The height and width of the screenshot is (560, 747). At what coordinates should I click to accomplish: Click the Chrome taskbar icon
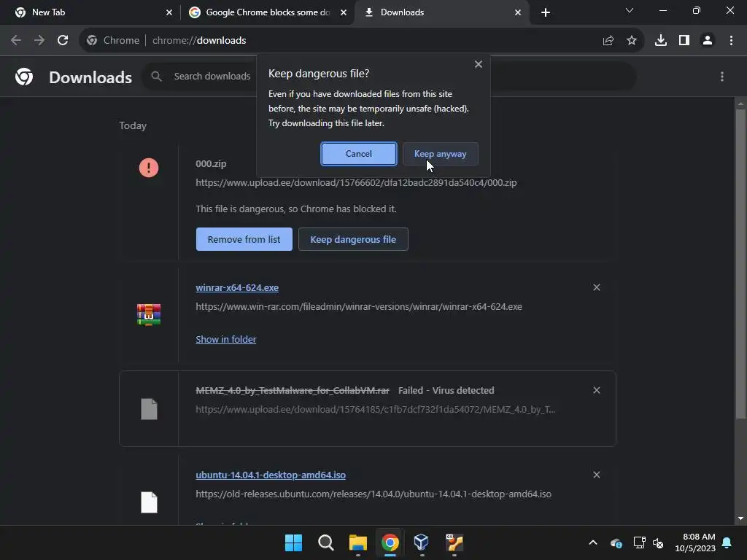pos(390,542)
